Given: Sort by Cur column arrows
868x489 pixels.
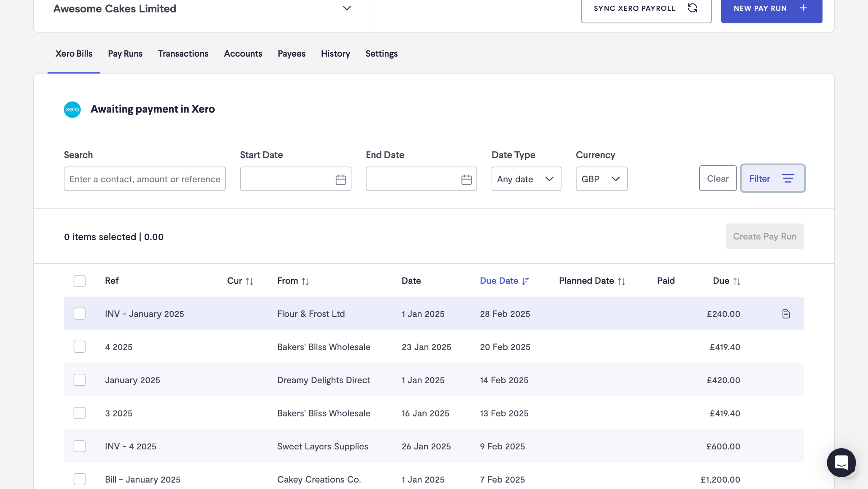Looking at the screenshot, I should pos(250,281).
